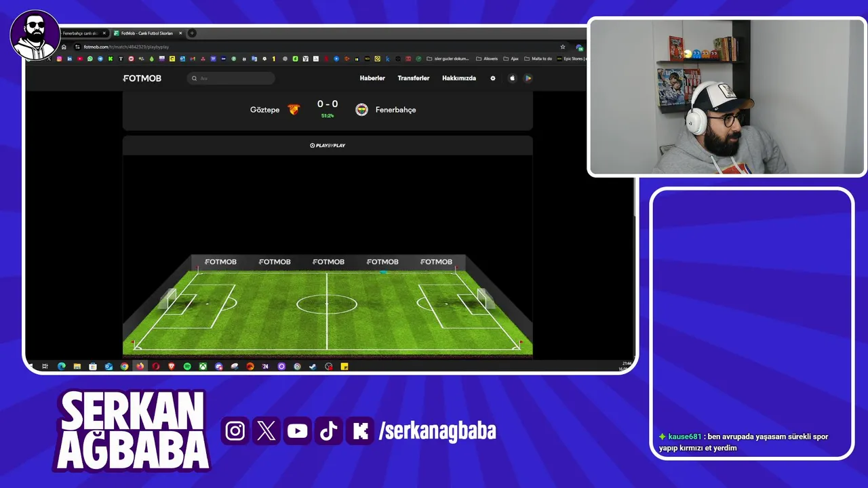Click the browser home button

point(64,47)
